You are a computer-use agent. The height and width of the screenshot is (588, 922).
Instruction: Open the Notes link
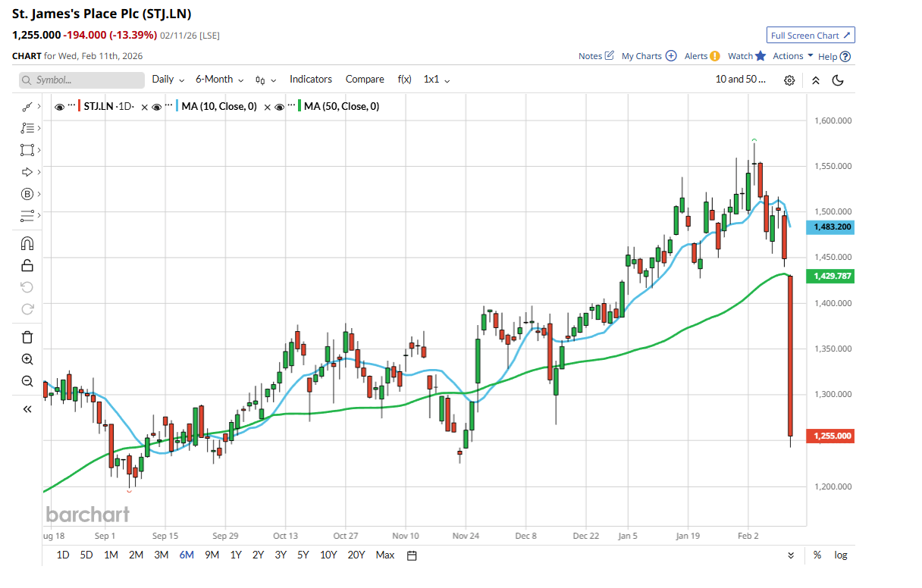595,56
